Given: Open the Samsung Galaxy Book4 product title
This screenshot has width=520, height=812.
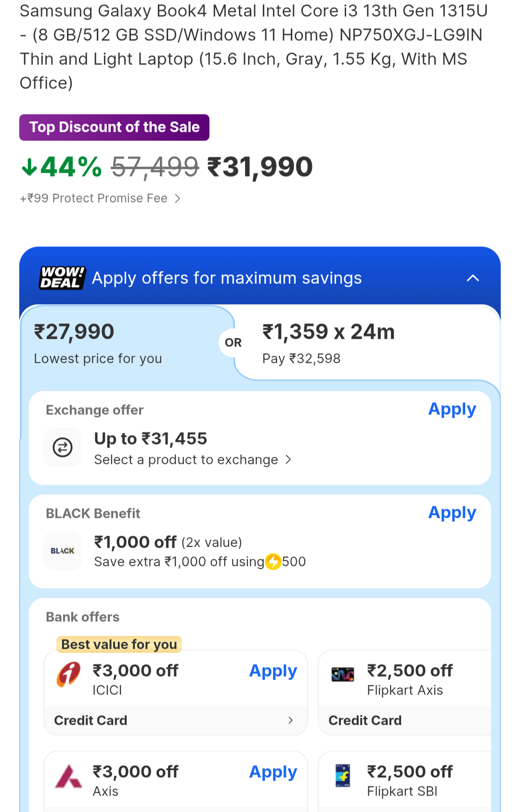Looking at the screenshot, I should 253,47.
